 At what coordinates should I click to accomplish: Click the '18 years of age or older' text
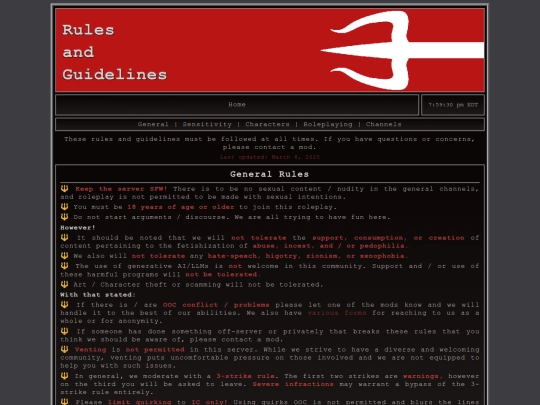point(181,207)
